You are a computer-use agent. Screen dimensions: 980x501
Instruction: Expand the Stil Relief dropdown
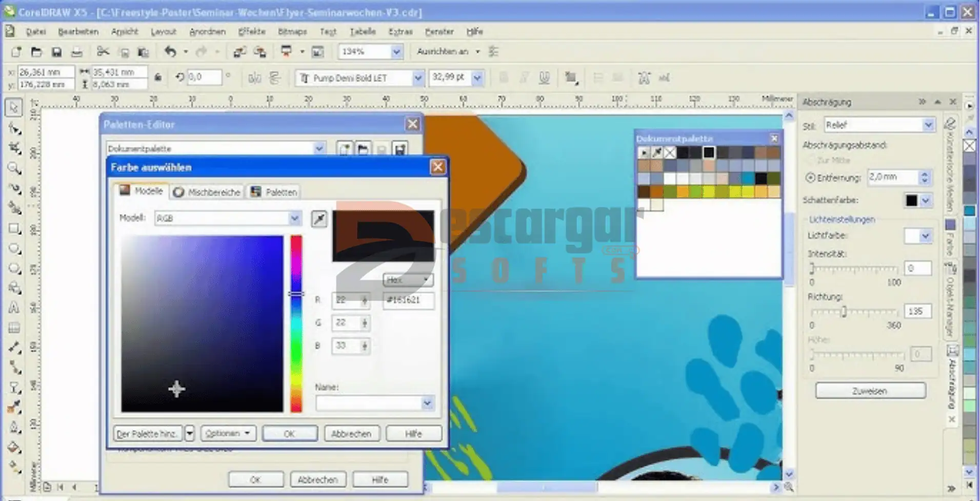click(928, 125)
